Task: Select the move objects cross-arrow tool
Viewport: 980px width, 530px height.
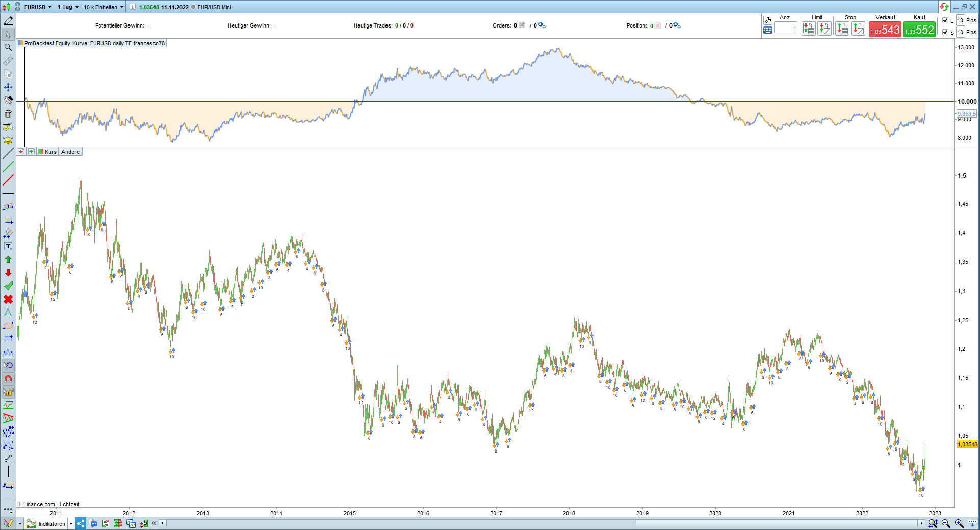Action: click(8, 87)
